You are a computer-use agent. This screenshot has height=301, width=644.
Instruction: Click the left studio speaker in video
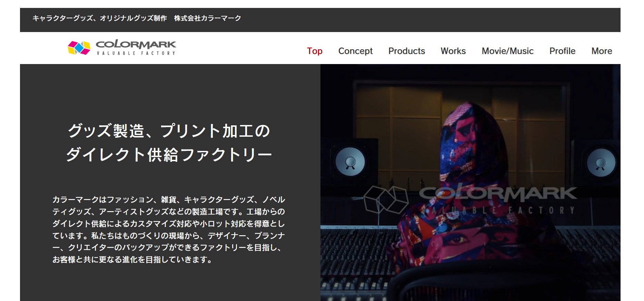coord(350,162)
